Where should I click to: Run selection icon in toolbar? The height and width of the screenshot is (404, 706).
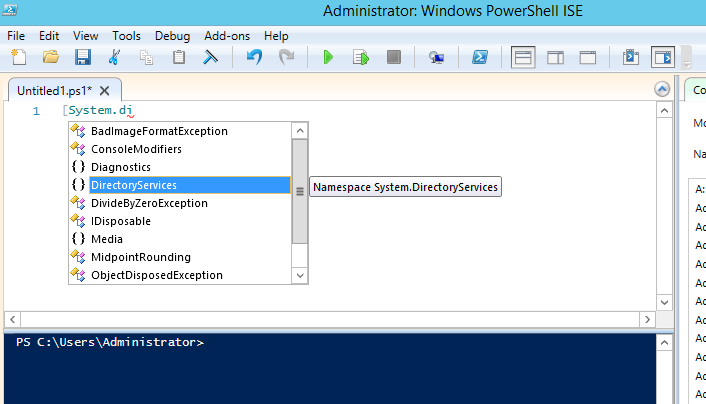[x=361, y=57]
